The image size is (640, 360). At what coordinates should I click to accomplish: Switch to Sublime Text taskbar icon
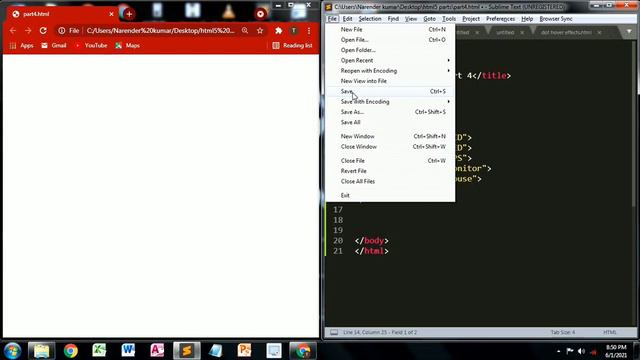[x=187, y=351]
